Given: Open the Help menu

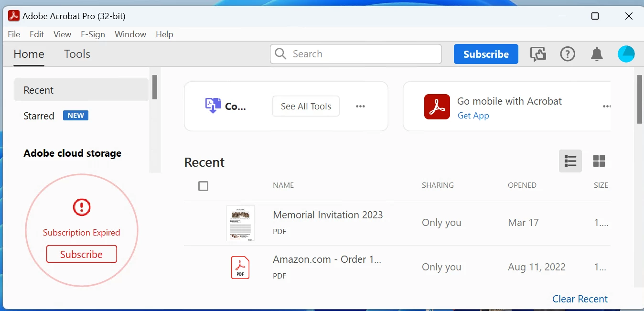Looking at the screenshot, I should (164, 34).
